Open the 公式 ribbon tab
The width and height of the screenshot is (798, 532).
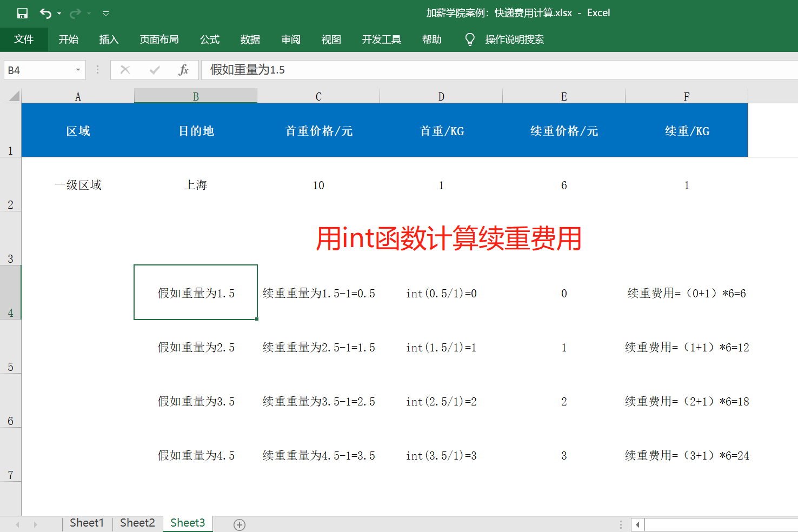point(210,39)
